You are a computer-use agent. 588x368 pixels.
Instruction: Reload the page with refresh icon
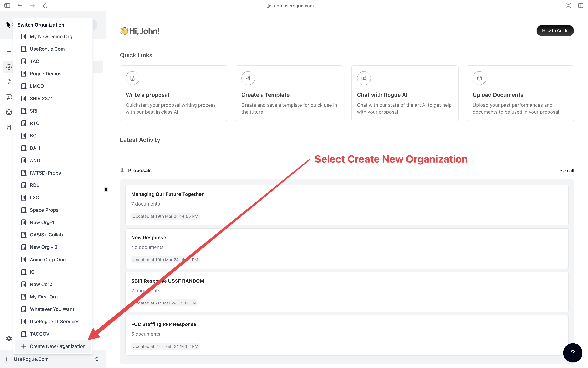45,6
